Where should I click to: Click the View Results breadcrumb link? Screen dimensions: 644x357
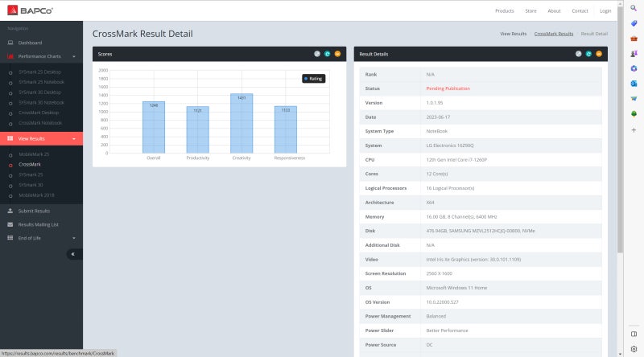(x=513, y=34)
